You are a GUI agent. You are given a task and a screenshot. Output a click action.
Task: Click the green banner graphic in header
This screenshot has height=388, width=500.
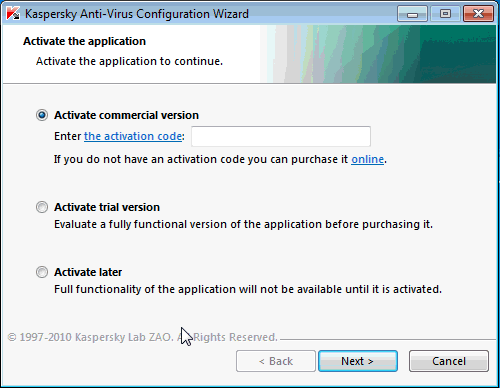click(x=378, y=54)
